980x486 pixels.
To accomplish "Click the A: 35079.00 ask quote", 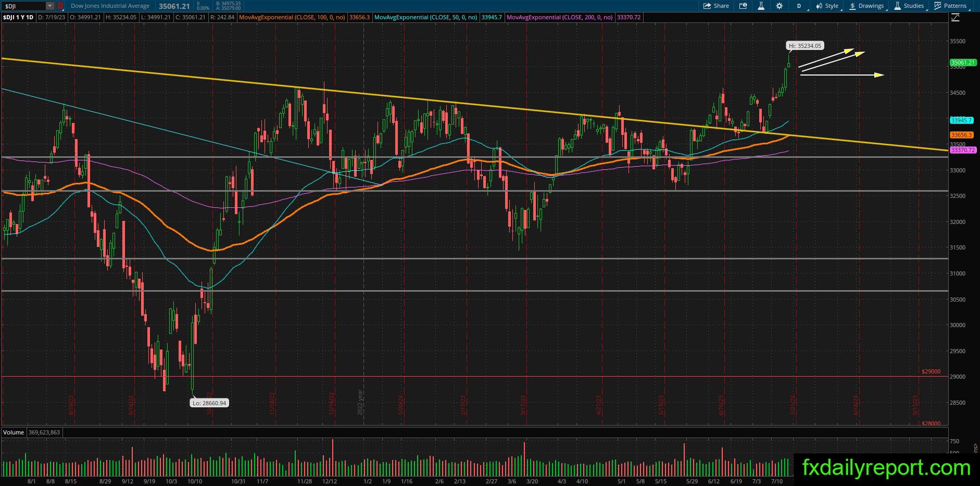I will point(228,8).
